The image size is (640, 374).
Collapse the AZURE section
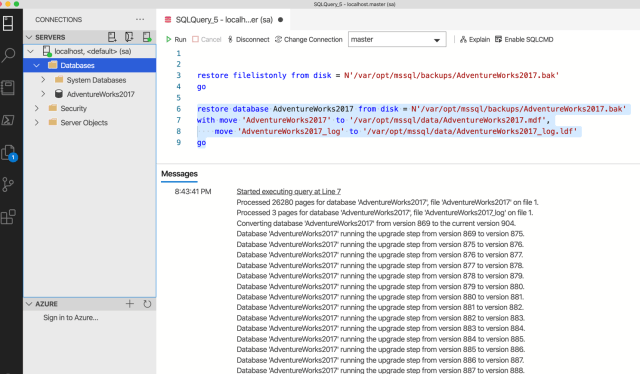pos(29,304)
